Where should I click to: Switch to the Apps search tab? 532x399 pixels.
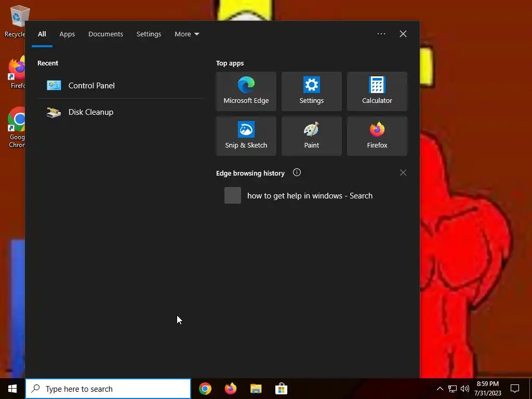(67, 34)
